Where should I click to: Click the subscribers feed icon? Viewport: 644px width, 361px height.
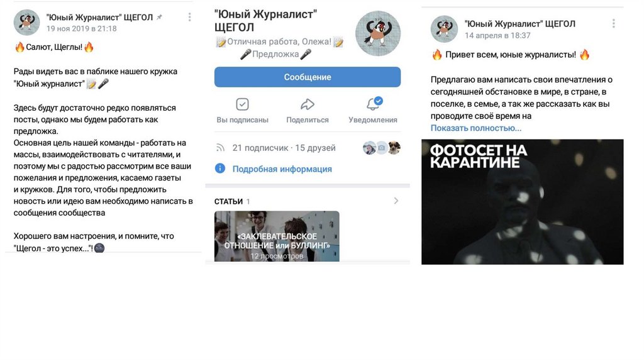(x=221, y=148)
